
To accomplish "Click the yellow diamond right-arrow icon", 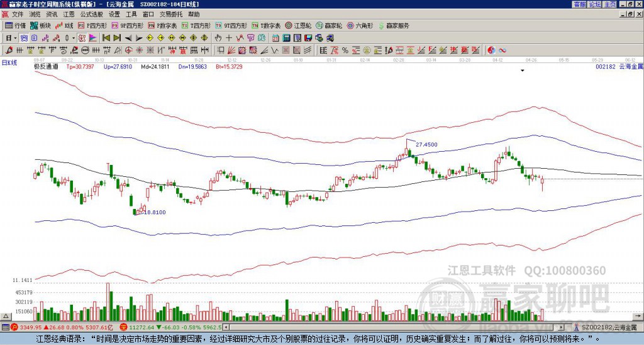I will 160,38.
